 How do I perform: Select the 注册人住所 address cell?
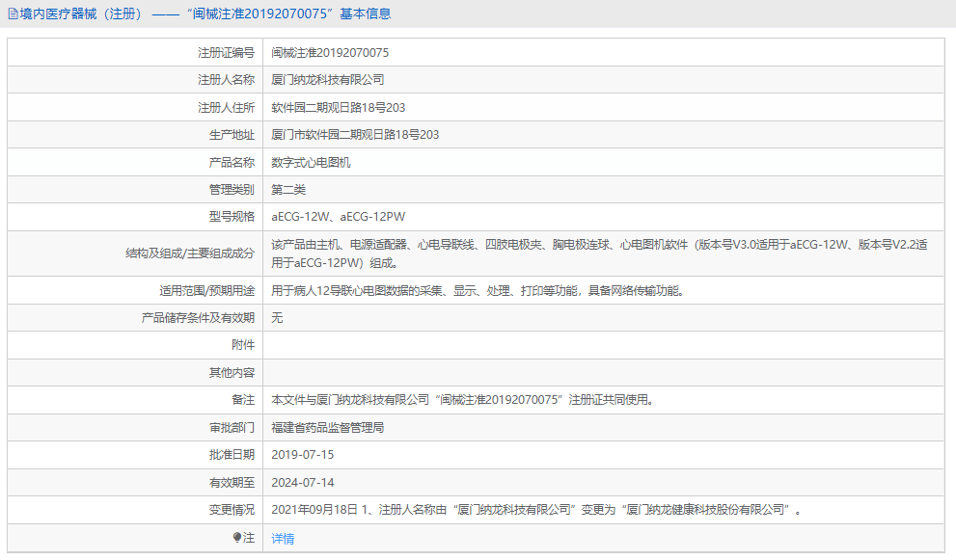(x=341, y=107)
